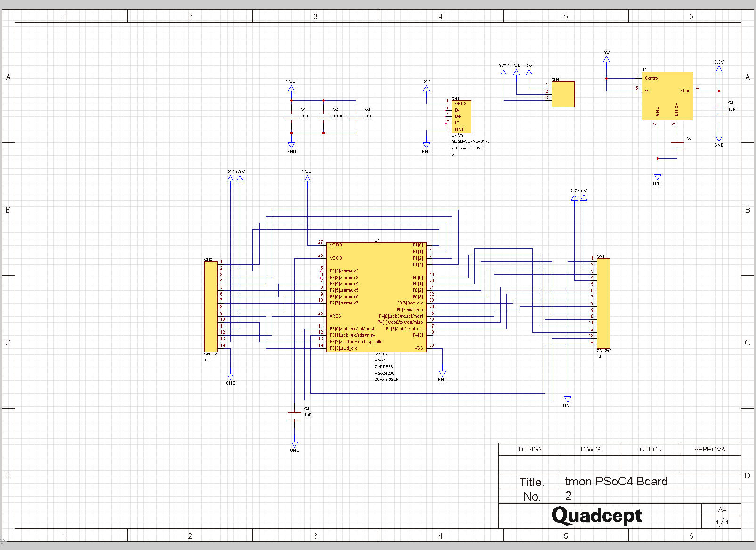Click the A4 sheet size field
756x550 pixels.
click(x=722, y=509)
